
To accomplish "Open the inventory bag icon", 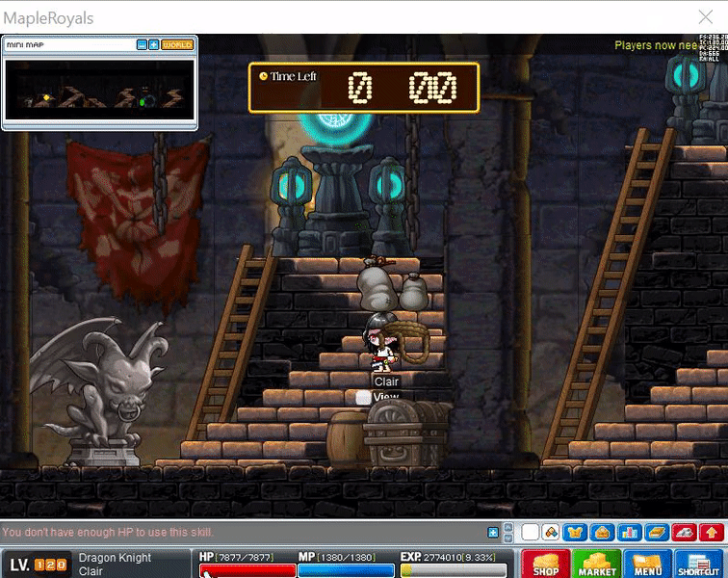I will click(x=602, y=533).
